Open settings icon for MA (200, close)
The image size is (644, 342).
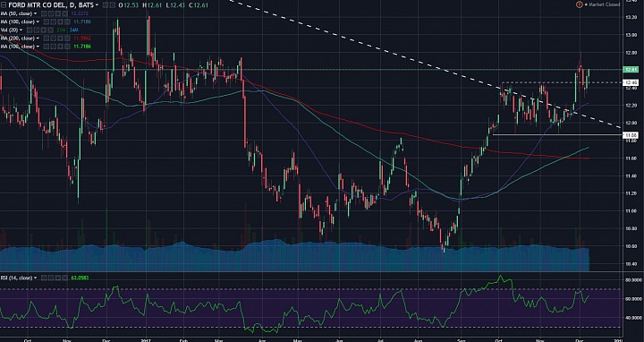54,38
